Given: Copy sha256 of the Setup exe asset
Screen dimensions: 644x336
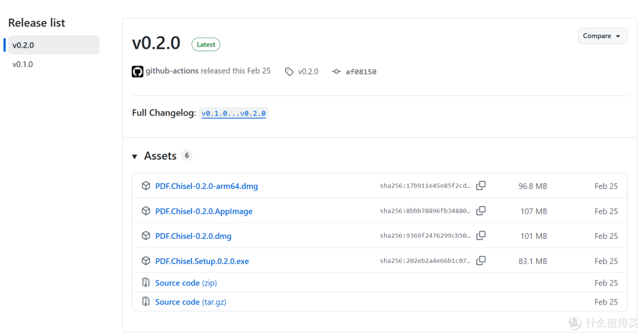Looking at the screenshot, I should pos(481,260).
